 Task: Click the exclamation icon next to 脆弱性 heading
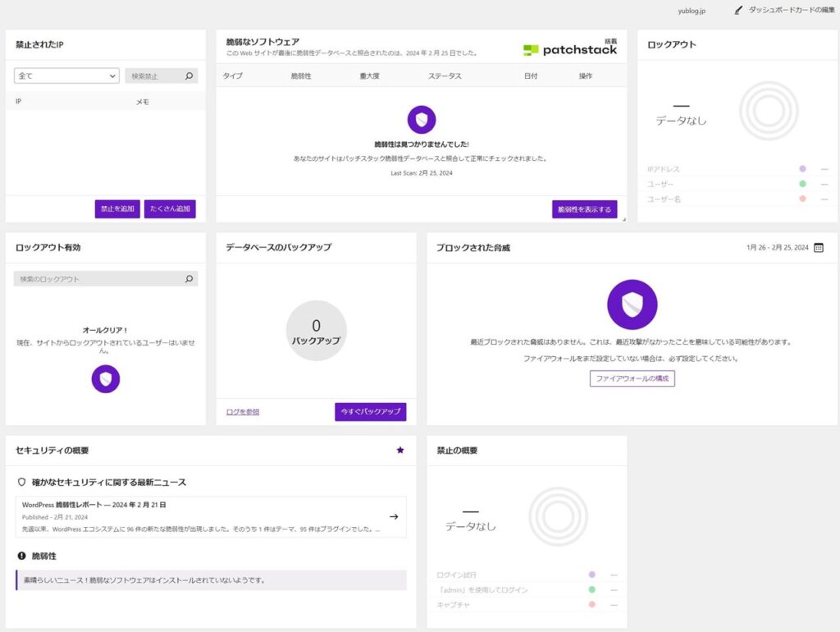(21, 556)
